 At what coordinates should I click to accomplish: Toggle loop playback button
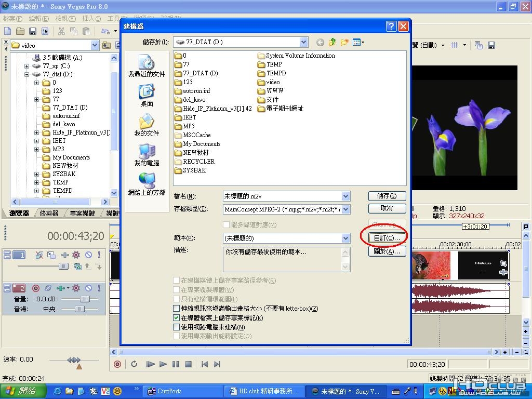coord(134,364)
